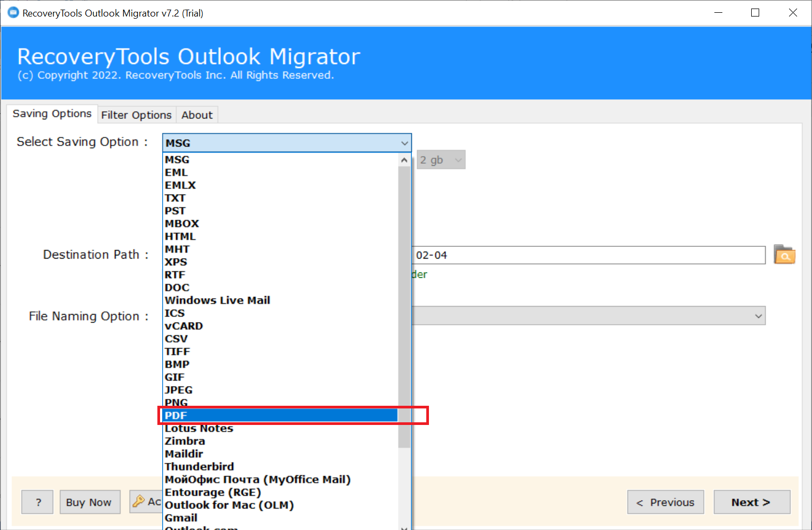Image resolution: width=812 pixels, height=530 pixels.
Task: Select Gmail from the list
Action: [280, 518]
